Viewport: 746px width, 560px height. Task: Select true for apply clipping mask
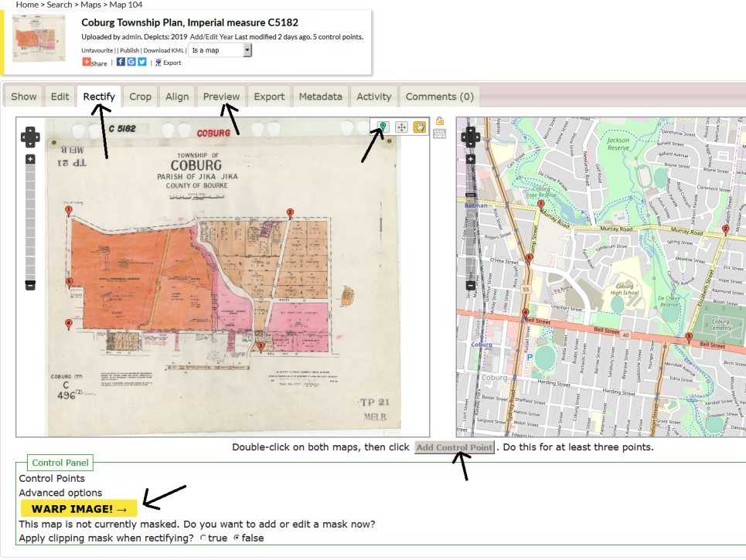203,538
